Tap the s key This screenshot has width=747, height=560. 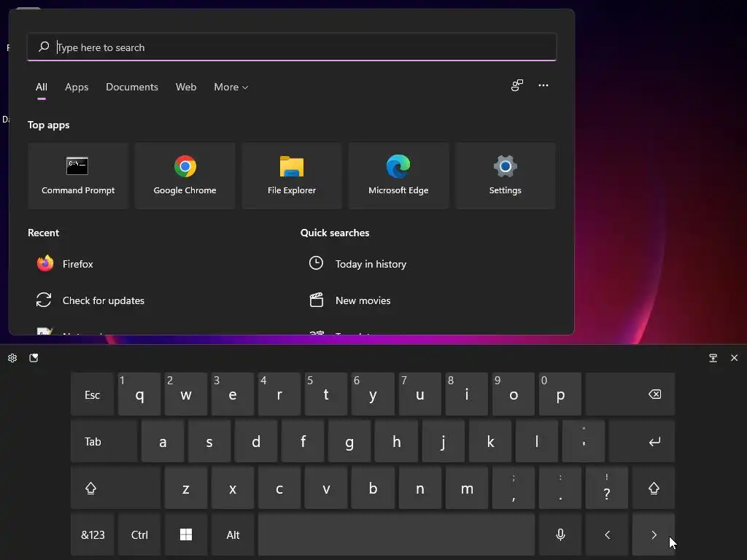point(209,441)
